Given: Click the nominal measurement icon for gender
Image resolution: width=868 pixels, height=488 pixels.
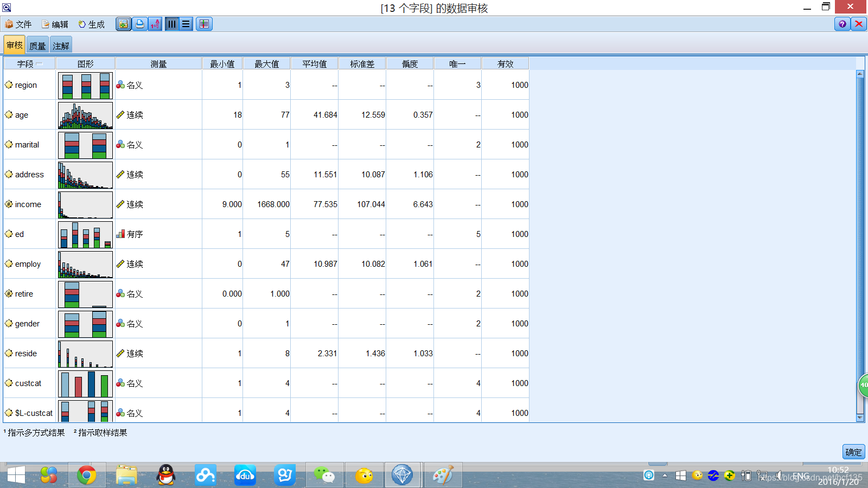Looking at the screenshot, I should [x=120, y=324].
